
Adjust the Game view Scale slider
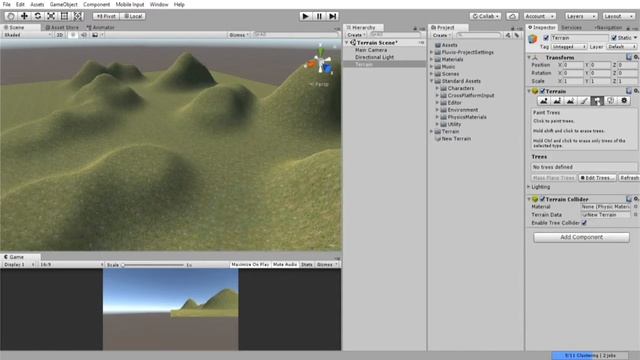(x=153, y=265)
